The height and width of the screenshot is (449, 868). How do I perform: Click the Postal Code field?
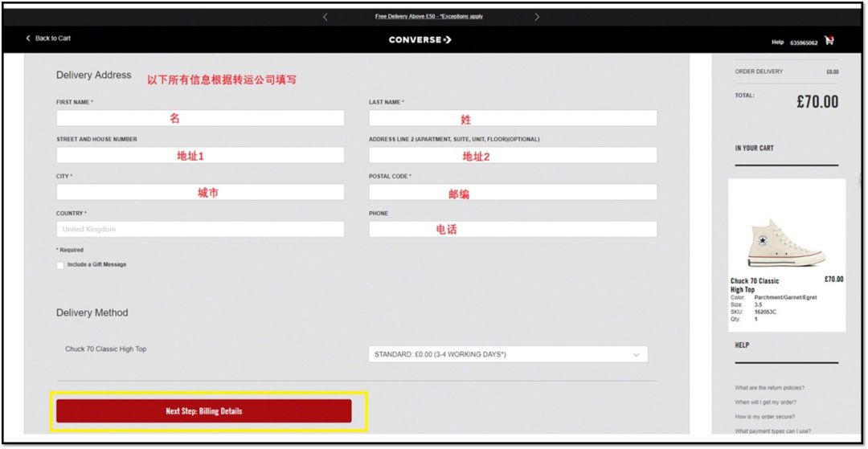point(513,193)
